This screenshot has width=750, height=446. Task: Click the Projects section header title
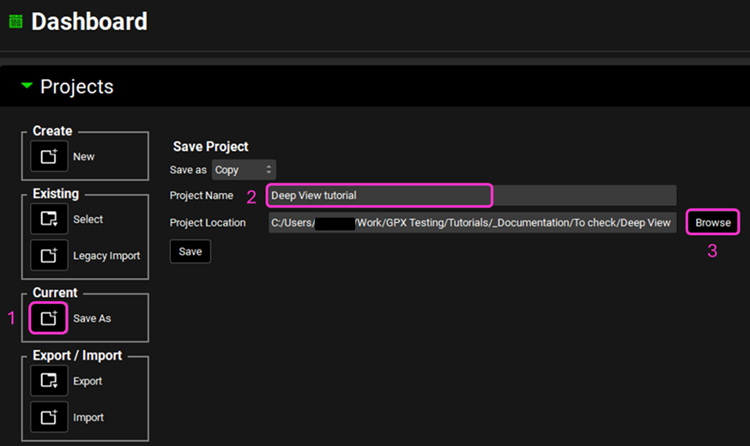[x=77, y=87]
